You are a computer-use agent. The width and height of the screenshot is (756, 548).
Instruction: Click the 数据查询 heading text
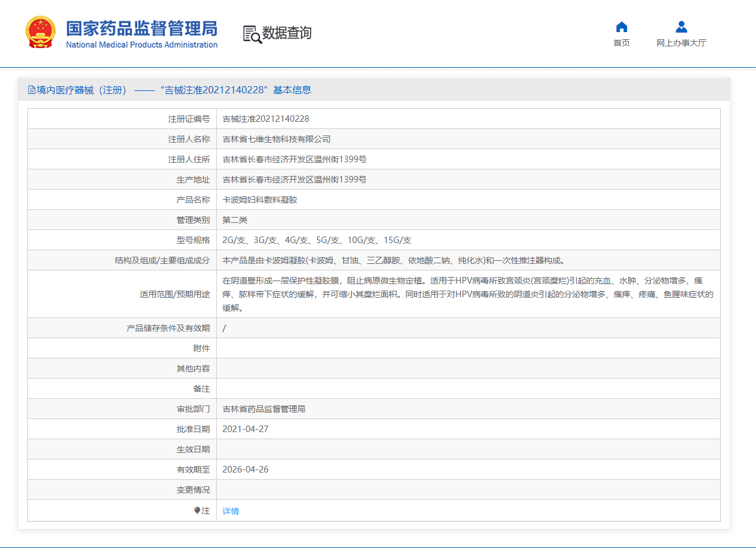click(x=287, y=33)
